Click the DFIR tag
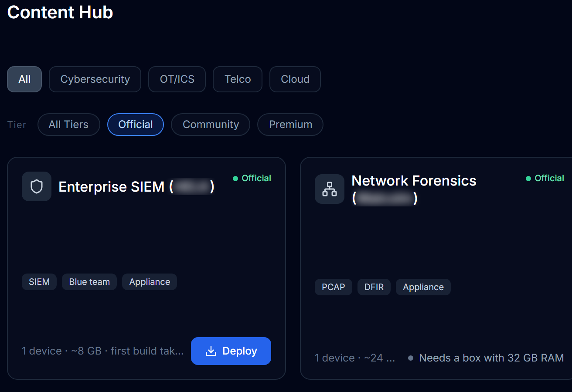The height and width of the screenshot is (392, 572). tap(374, 287)
